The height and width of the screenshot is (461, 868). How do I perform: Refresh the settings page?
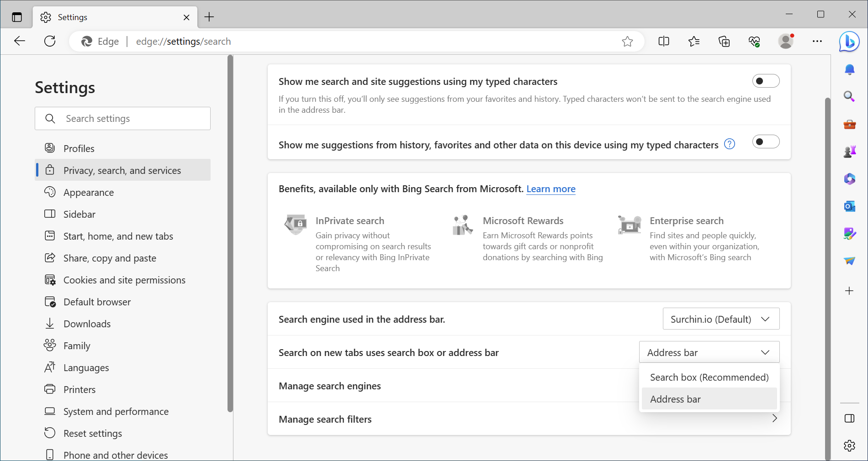click(50, 41)
